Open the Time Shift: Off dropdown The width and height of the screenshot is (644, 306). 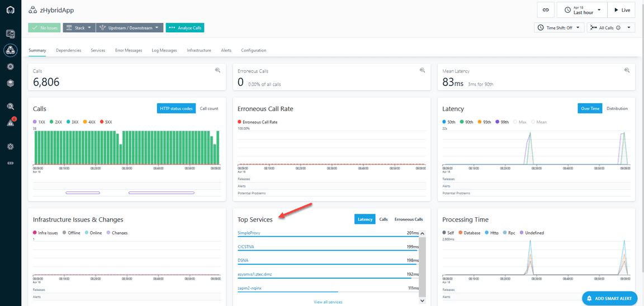(x=560, y=27)
